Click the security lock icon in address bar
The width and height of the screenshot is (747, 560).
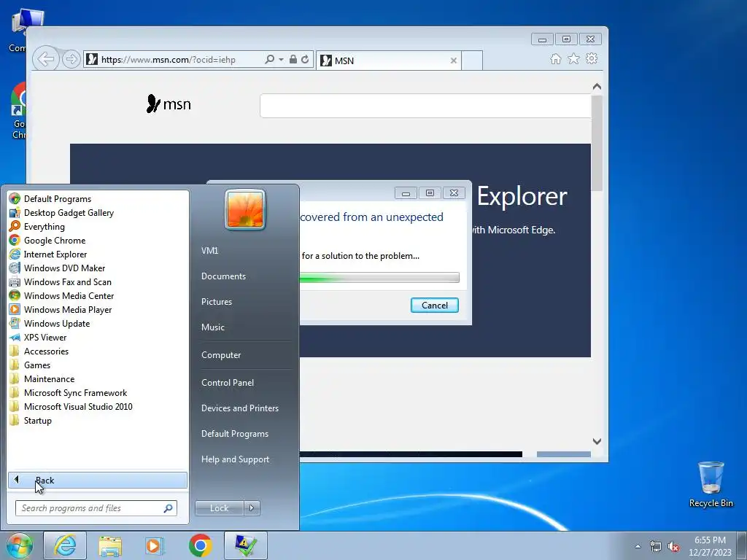[293, 59]
